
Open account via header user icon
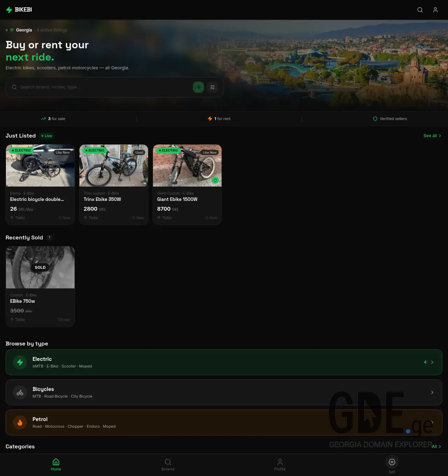435,10
